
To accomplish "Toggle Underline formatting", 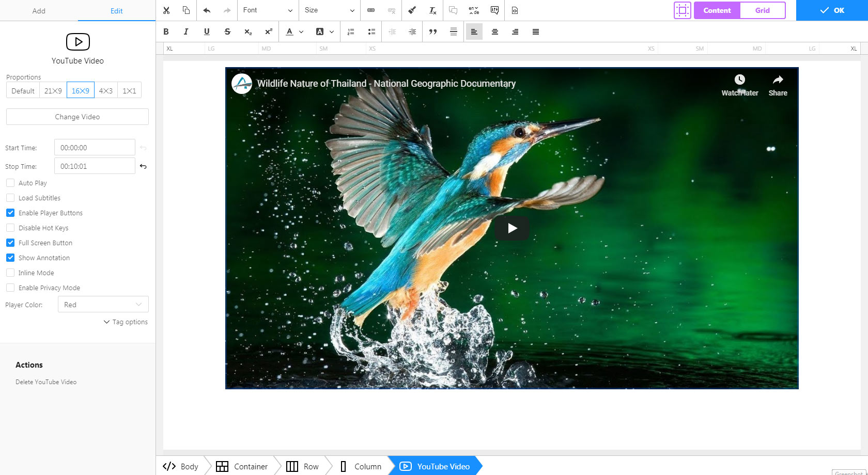I will tap(207, 31).
